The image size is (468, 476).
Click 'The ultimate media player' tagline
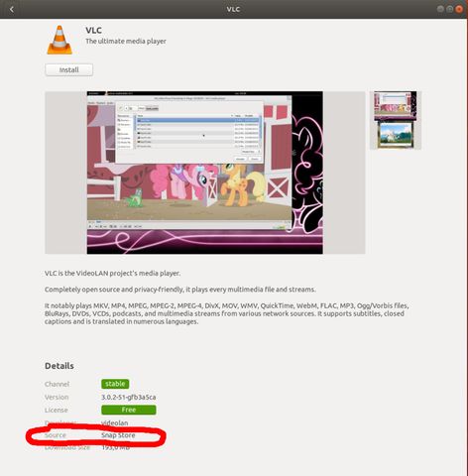[126, 42]
